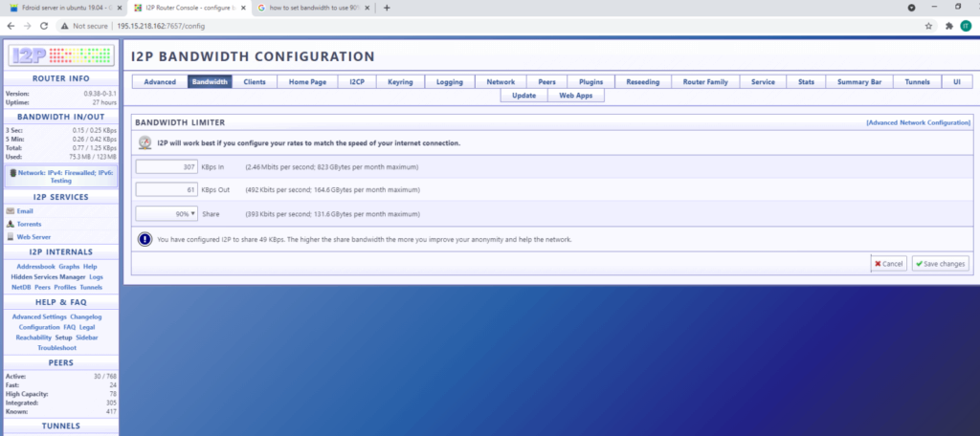Click the blue exclamation info icon

pyautogui.click(x=145, y=239)
